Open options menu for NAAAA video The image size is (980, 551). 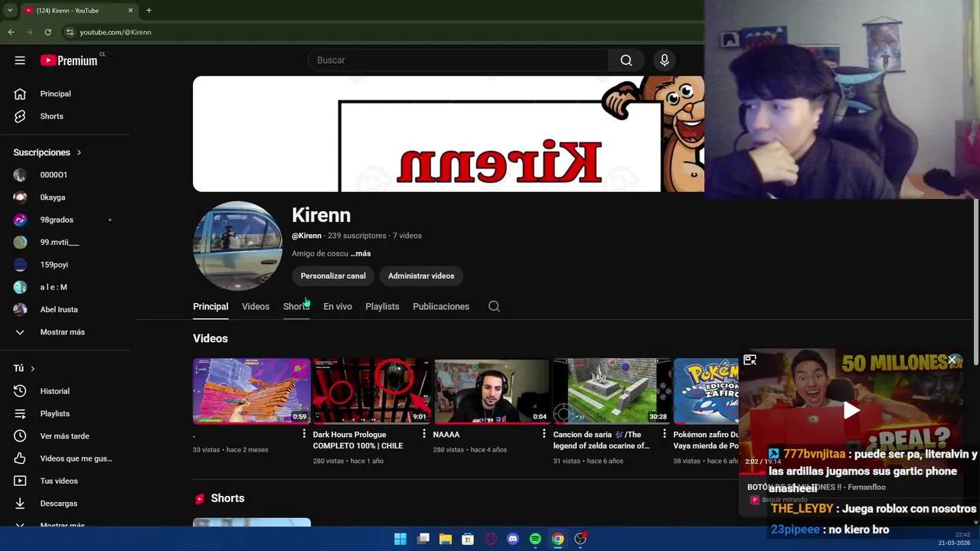pyautogui.click(x=544, y=434)
